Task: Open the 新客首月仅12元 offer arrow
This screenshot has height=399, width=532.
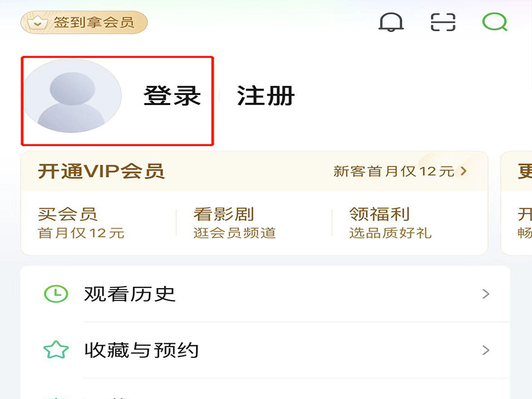Action: point(464,171)
